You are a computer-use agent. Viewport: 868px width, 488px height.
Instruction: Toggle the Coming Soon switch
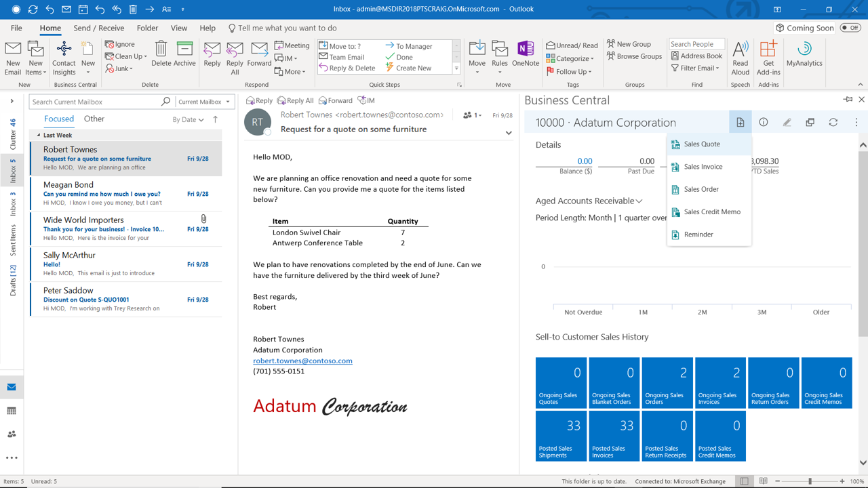(850, 28)
